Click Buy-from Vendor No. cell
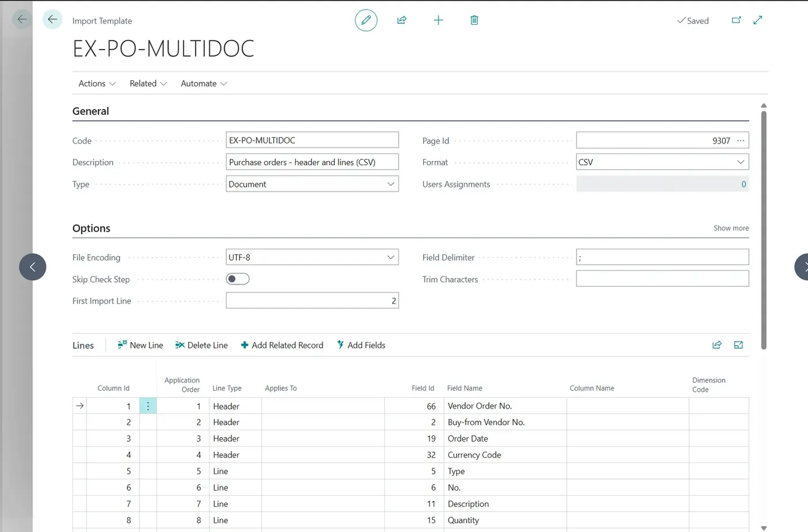This screenshot has width=808, height=532. pos(506,422)
